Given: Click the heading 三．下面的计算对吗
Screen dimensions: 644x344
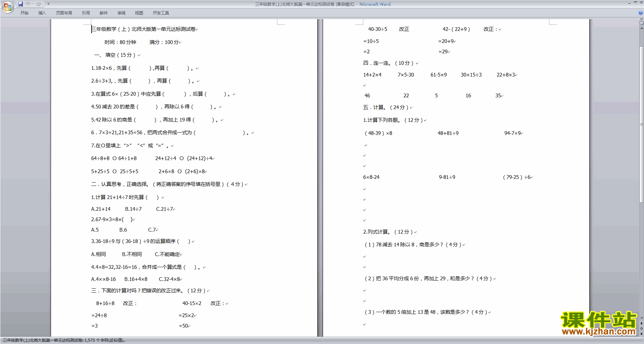Looking at the screenshot, I should point(114,291).
